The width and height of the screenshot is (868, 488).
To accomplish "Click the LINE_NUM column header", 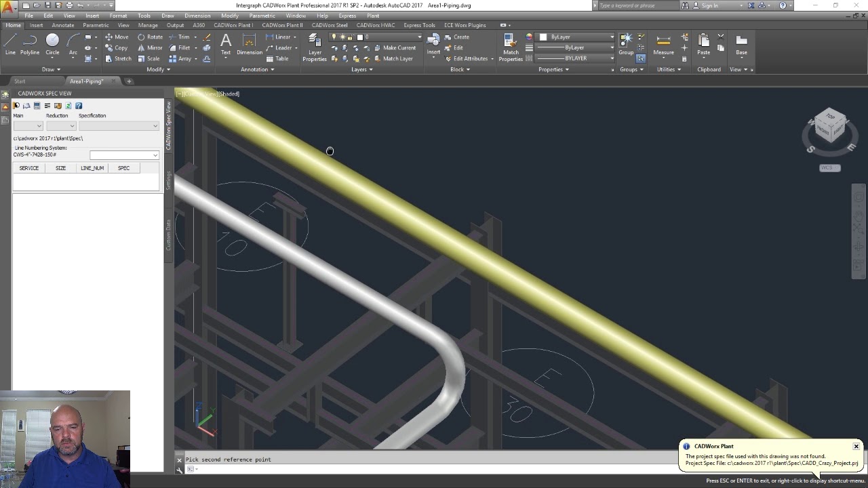I will (92, 168).
